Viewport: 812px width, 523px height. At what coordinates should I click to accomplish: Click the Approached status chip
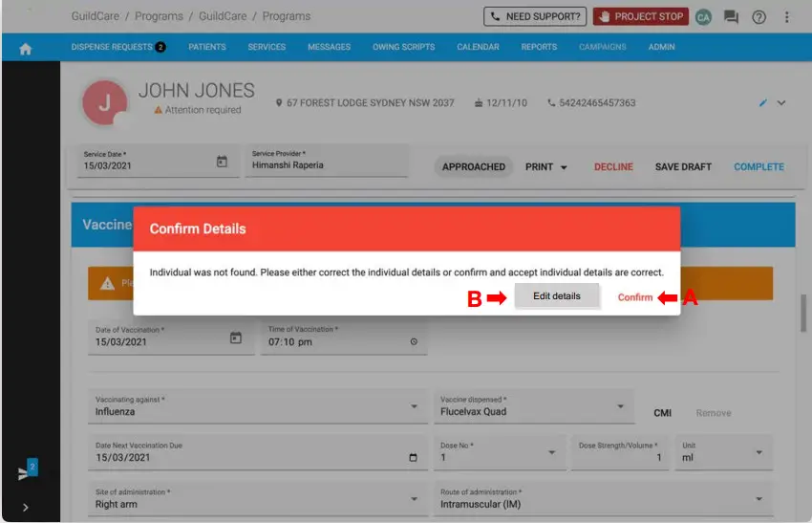pos(473,167)
